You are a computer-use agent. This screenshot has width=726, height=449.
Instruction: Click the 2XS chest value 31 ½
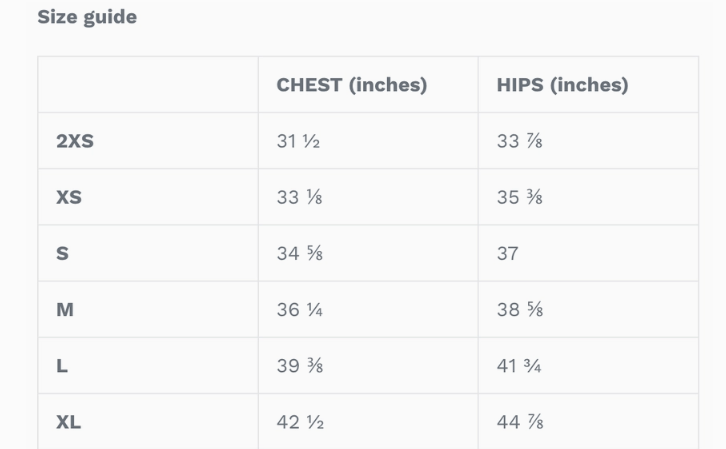coord(298,141)
